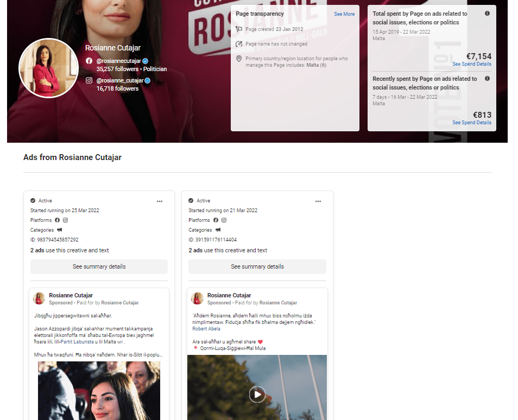The image size is (518, 420).
Task: Click See summary details for 21 Mar ad
Action: (x=257, y=266)
